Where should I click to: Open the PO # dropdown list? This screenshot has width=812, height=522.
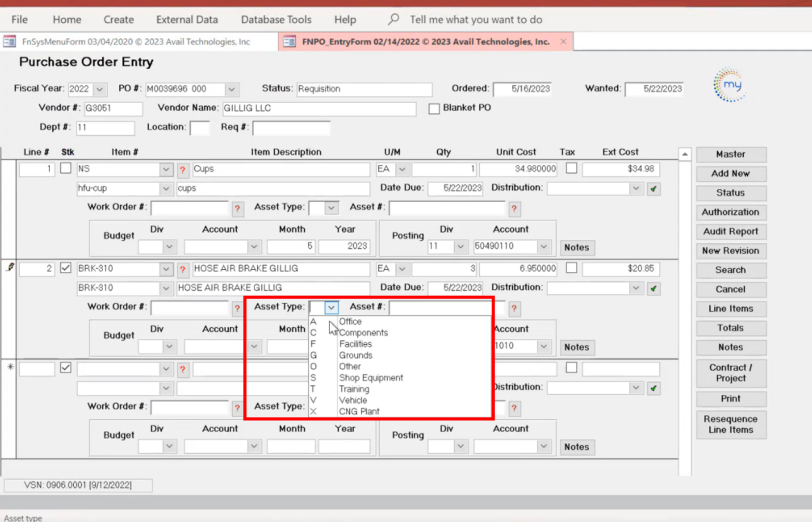(x=231, y=90)
